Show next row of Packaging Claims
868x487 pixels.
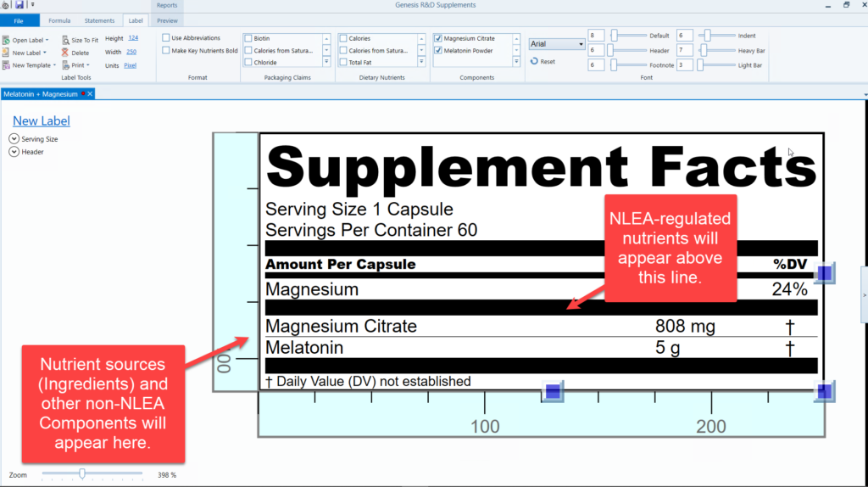click(x=326, y=50)
